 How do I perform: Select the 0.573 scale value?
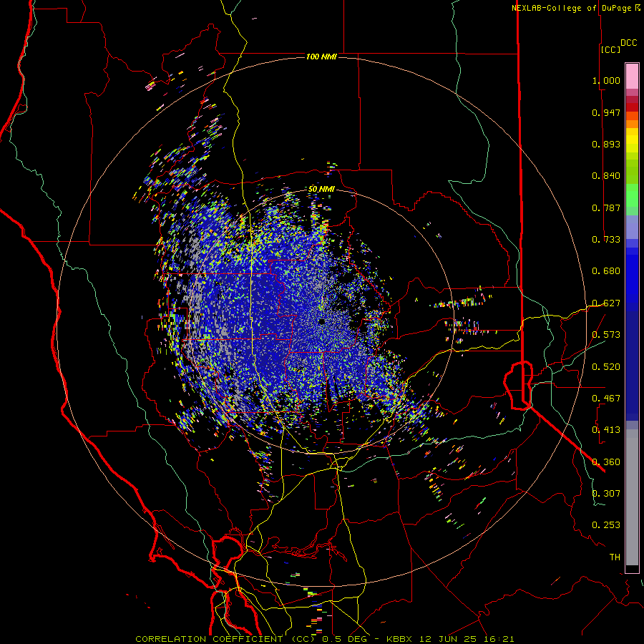606,335
